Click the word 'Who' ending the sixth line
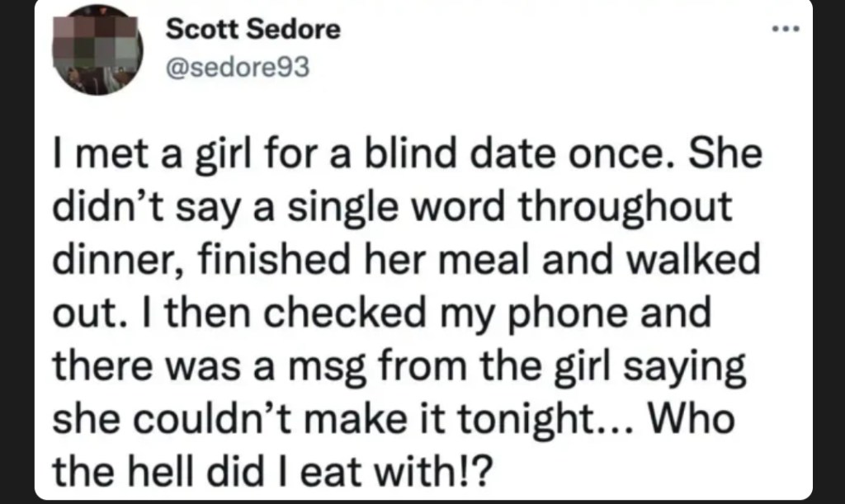 pyautogui.click(x=692, y=418)
